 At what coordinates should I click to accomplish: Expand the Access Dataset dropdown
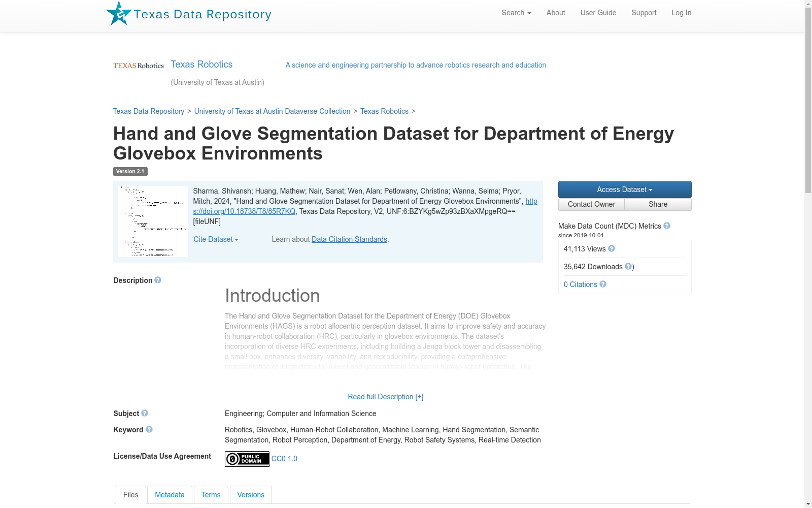(625, 189)
